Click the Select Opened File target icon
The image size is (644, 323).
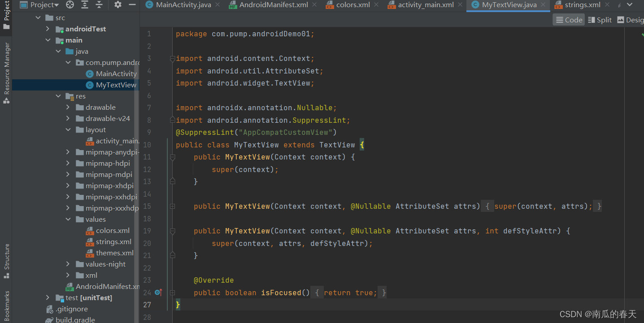click(x=70, y=5)
